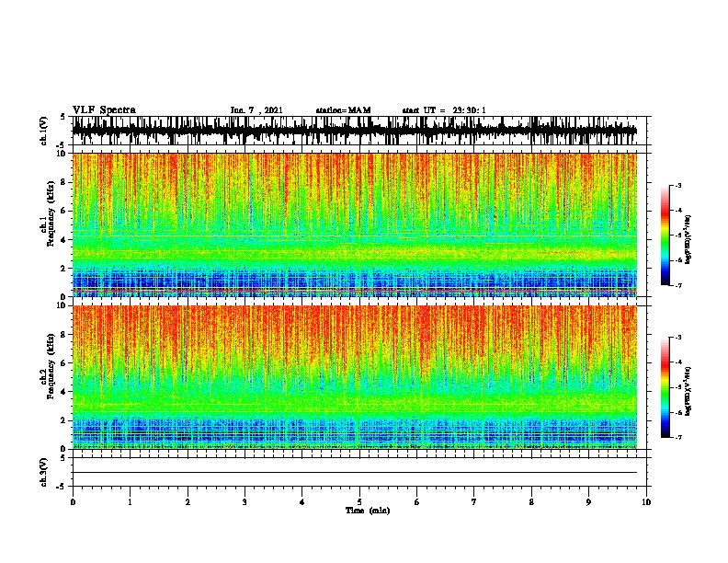The image size is (728, 563).
Task: Click the 1 tick on the time axis
Action: click(x=130, y=502)
